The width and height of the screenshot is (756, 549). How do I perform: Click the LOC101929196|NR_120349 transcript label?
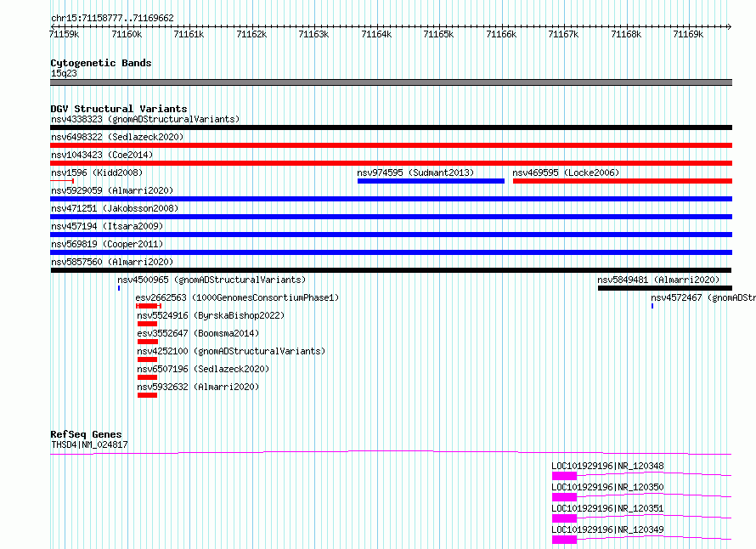tap(607, 529)
